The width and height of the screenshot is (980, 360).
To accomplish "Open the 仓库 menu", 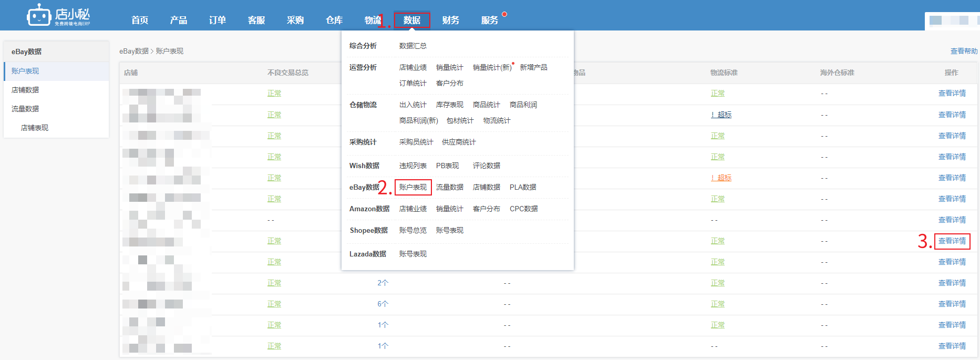I will pos(334,20).
